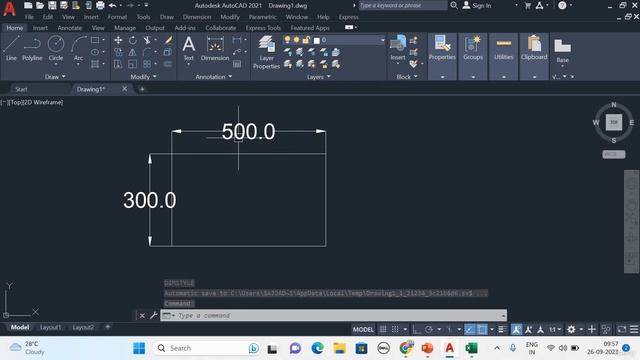Open the command history dropdown arrow

[503, 316]
